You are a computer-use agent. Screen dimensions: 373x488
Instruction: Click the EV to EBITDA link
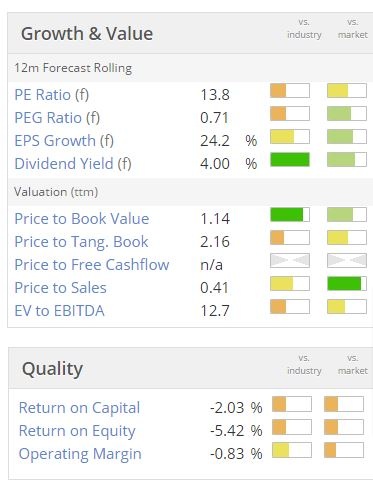pyautogui.click(x=59, y=311)
